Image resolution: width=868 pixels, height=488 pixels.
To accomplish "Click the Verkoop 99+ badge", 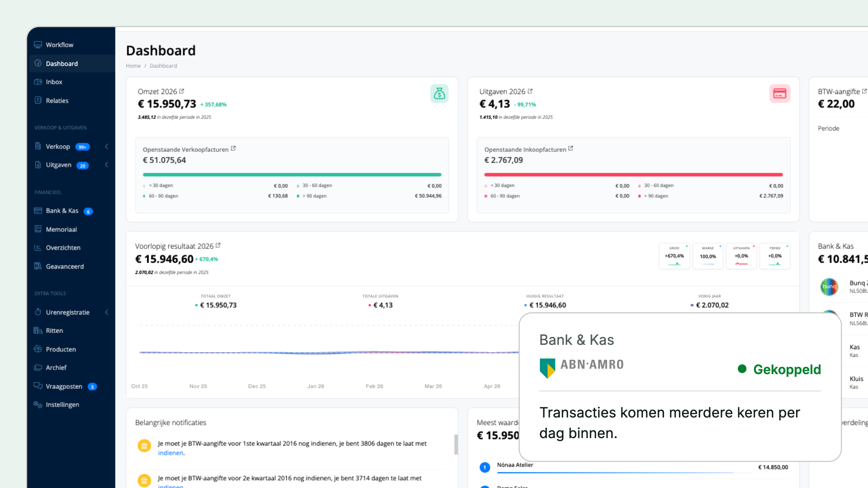I will click(82, 147).
